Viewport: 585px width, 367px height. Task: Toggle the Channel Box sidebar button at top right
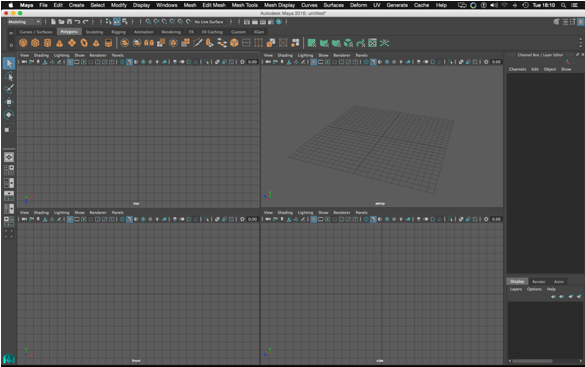581,22
